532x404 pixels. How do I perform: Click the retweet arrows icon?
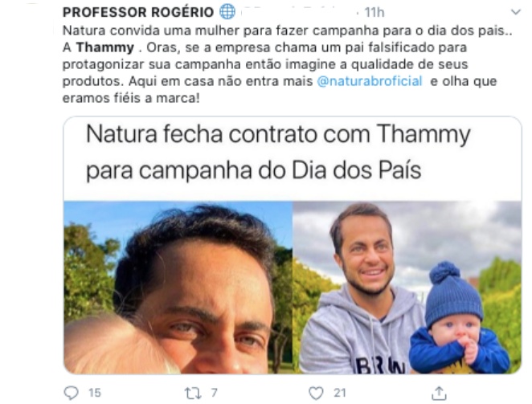point(193,394)
